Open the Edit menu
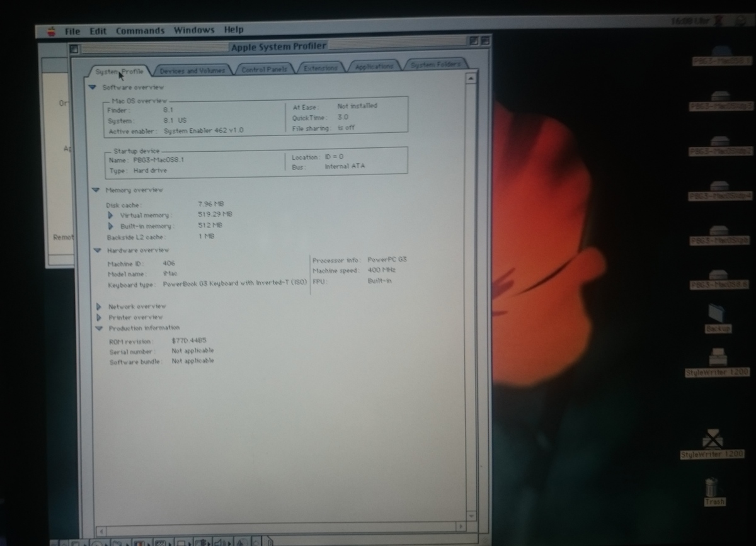The width and height of the screenshot is (756, 546). click(98, 31)
